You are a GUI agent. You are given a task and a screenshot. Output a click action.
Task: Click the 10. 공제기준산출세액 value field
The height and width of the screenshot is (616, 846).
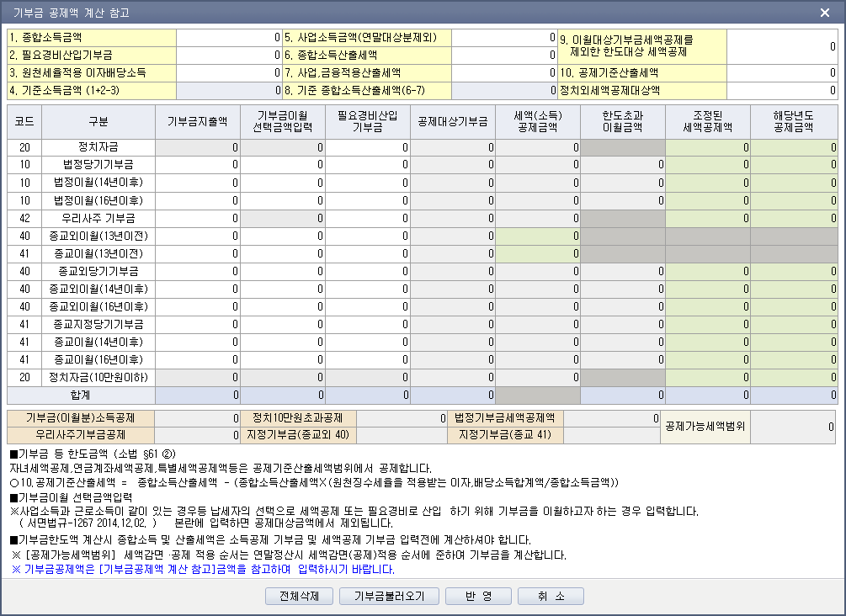(782, 73)
